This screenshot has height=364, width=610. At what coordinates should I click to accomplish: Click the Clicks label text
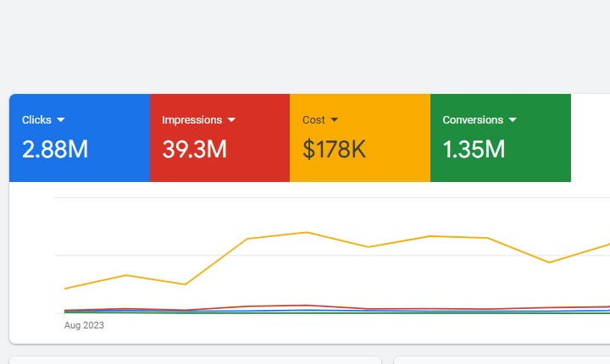tap(36, 120)
